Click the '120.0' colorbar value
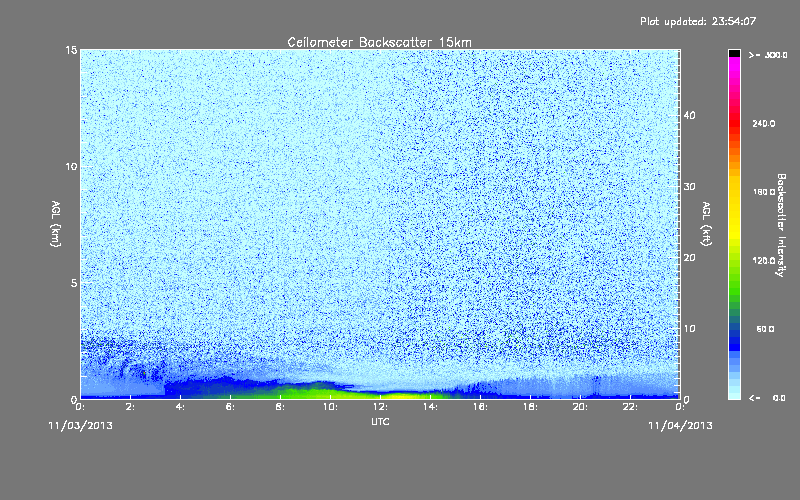Viewport: 800px width, 500px height. (764, 261)
